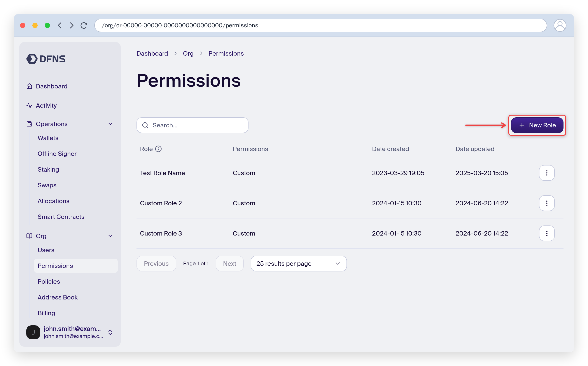Viewport: 588px width, 366px height.
Task: Go to Address Book
Action: pos(58,297)
